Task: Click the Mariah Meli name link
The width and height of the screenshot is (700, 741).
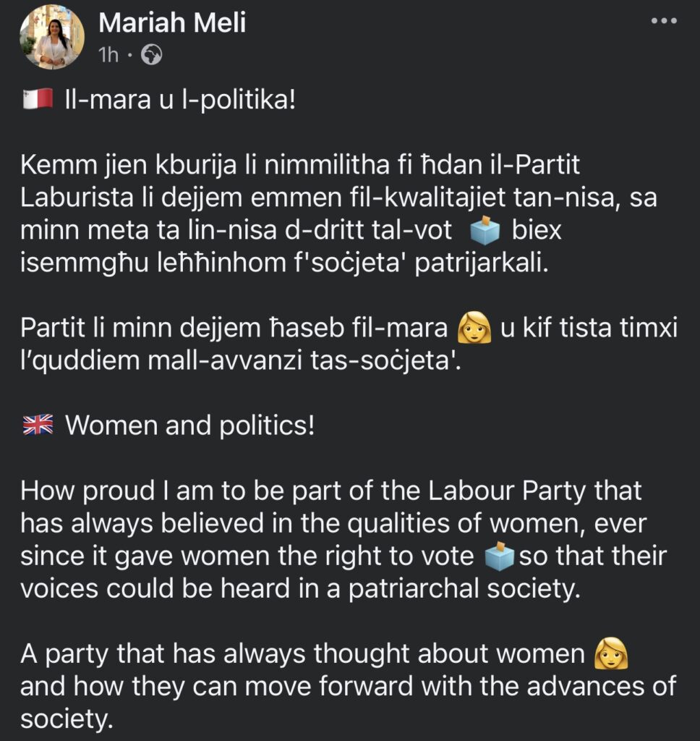Action: pos(172,23)
